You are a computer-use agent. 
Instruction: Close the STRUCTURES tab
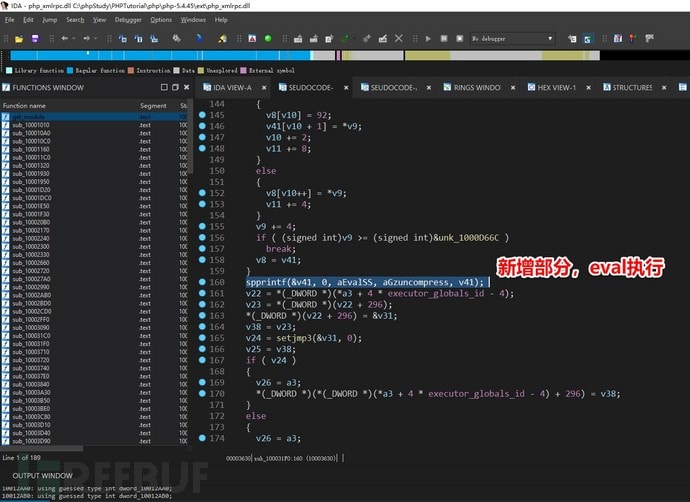pyautogui.click(x=664, y=88)
